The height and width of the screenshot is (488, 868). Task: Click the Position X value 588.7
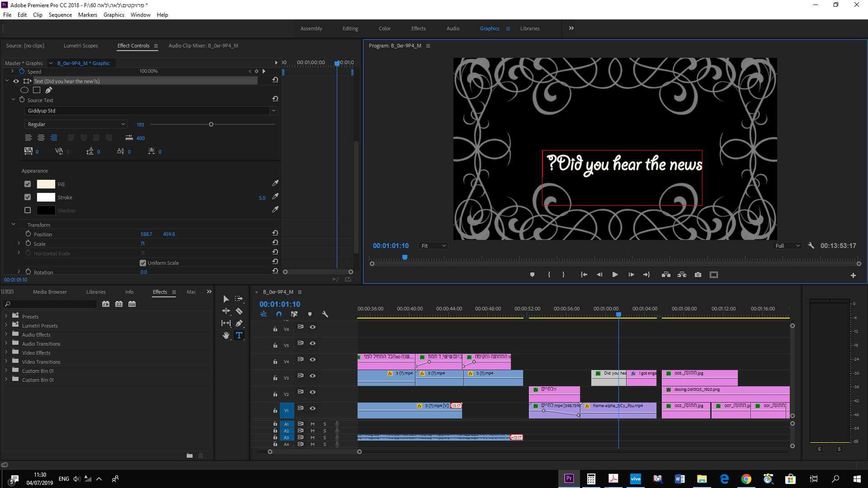(146, 234)
